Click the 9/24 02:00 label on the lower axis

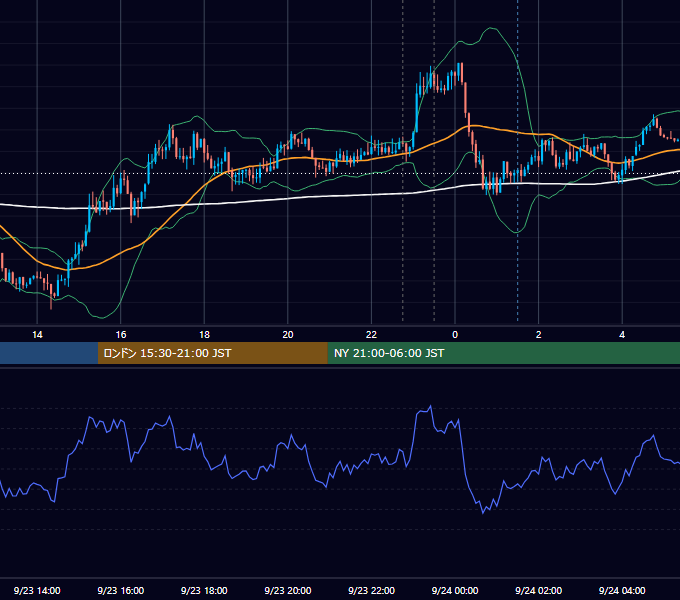[538, 590]
